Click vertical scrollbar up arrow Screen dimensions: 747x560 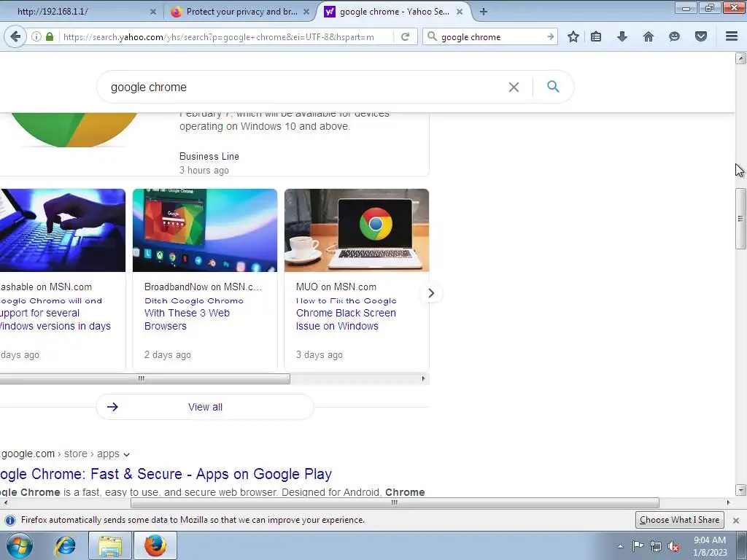click(x=740, y=58)
